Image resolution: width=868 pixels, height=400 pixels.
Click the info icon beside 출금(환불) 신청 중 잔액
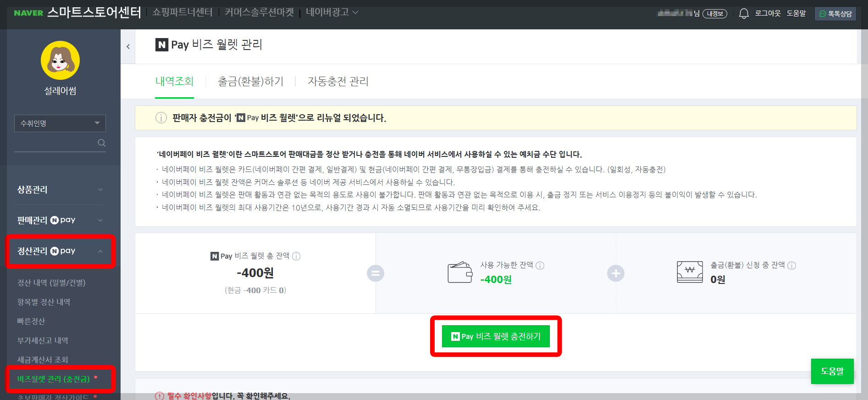(x=792, y=265)
